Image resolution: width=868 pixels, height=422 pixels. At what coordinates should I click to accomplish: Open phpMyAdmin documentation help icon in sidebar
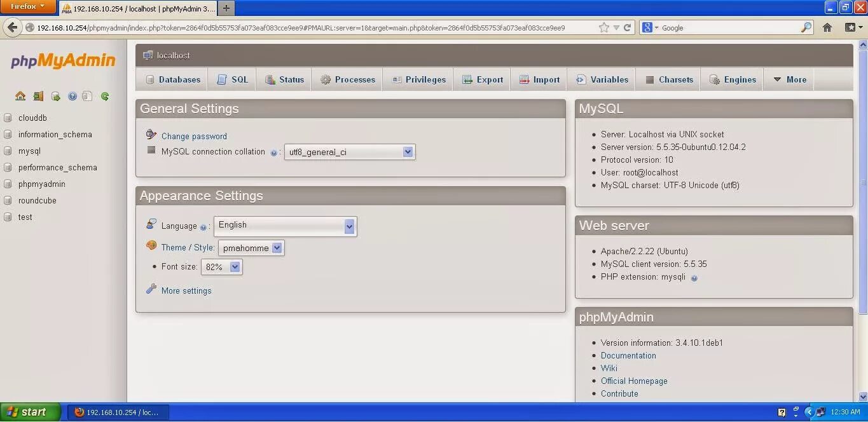(72, 97)
